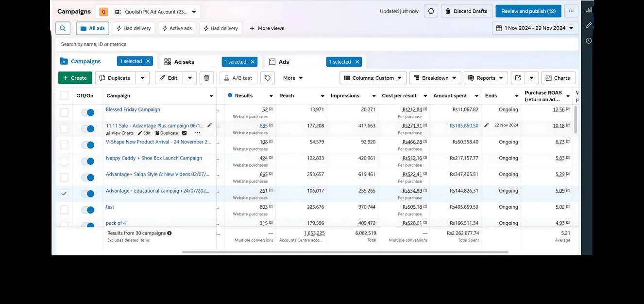This screenshot has width=644, height=304.
Task: Open the search magnifier icon button
Action: coord(63,28)
